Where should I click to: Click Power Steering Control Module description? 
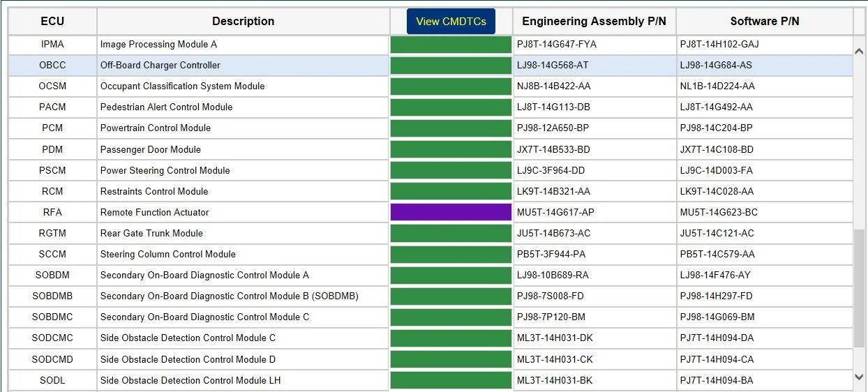(x=165, y=170)
